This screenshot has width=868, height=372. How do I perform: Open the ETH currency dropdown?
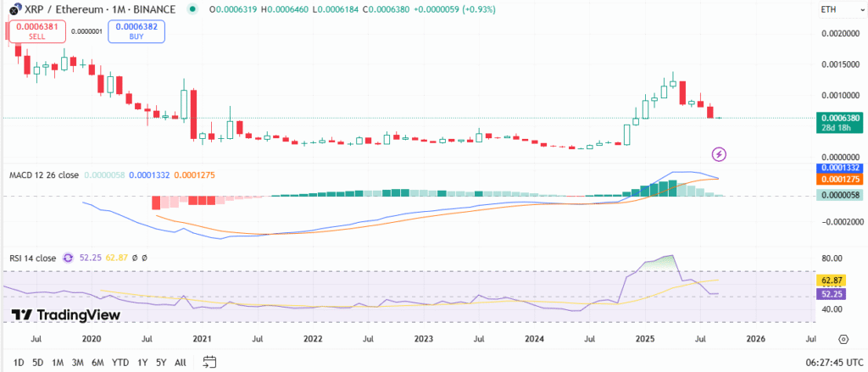coord(828,9)
